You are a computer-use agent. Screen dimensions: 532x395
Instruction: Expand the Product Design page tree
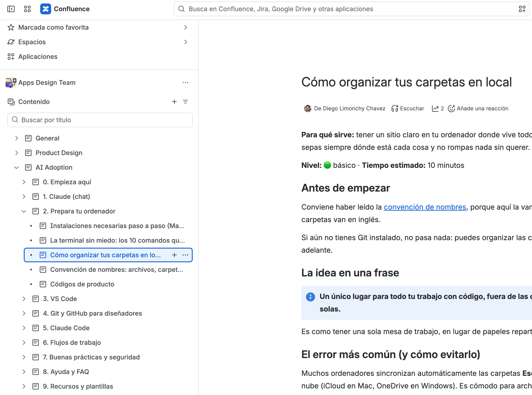16,153
